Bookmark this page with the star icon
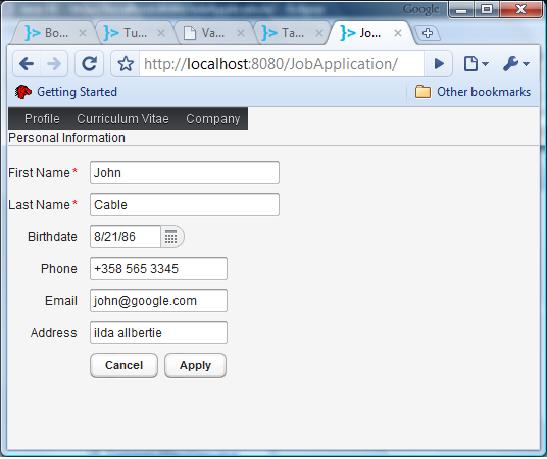Viewport: 547px width, 459px height. pyautogui.click(x=126, y=64)
